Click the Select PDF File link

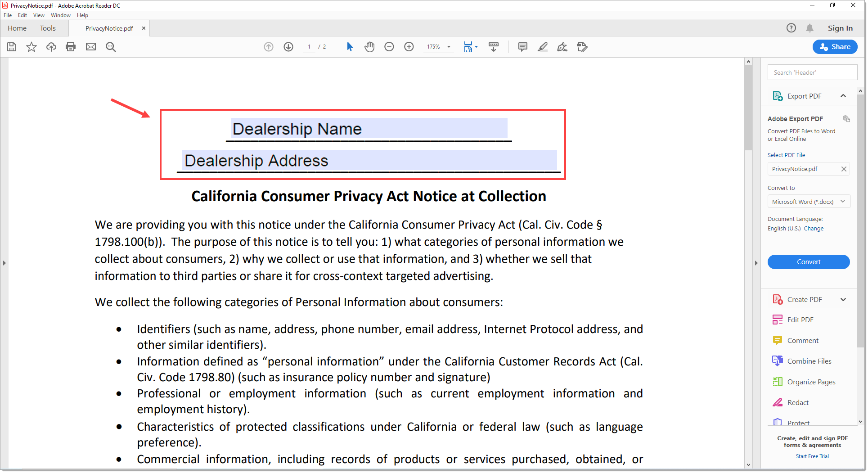786,155
